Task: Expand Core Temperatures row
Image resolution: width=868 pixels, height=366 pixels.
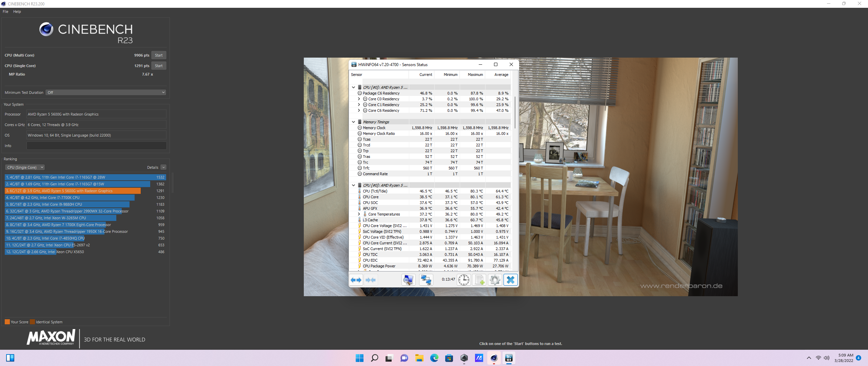Action: (x=359, y=214)
